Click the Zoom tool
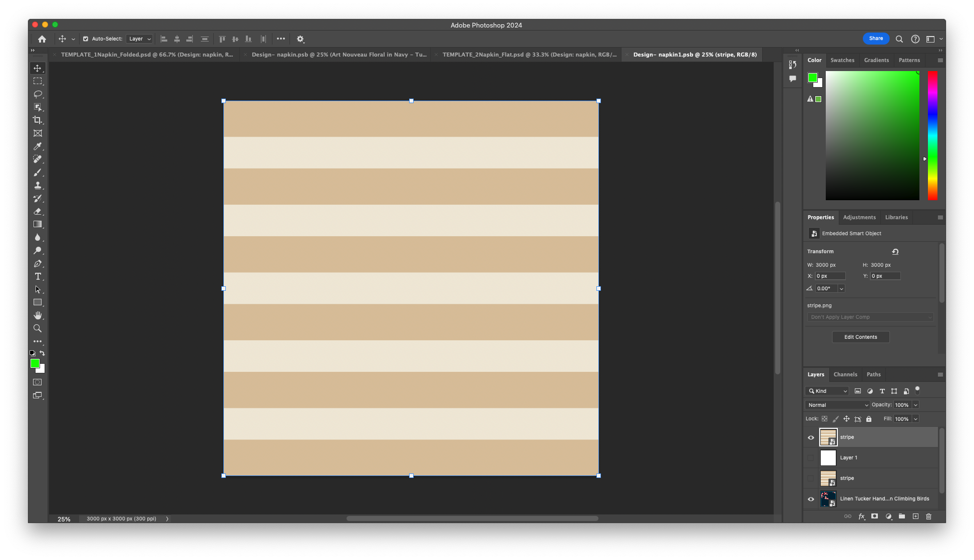 (x=38, y=328)
